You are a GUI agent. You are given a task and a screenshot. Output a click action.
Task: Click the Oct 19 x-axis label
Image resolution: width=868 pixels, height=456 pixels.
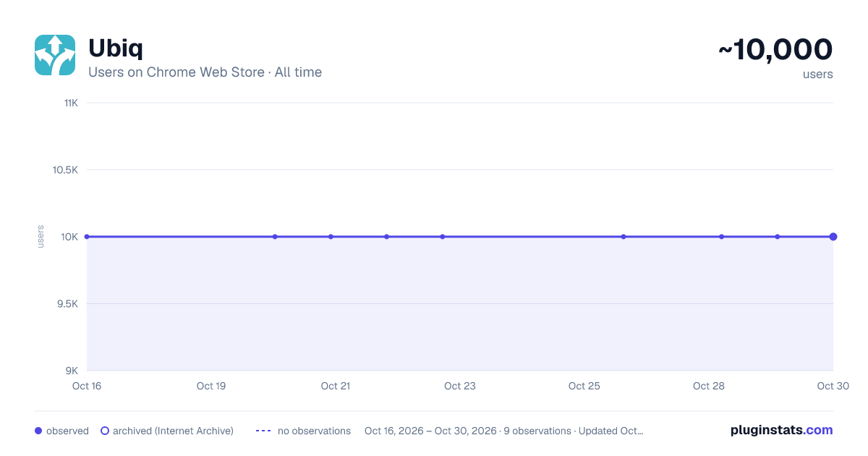[x=211, y=386]
